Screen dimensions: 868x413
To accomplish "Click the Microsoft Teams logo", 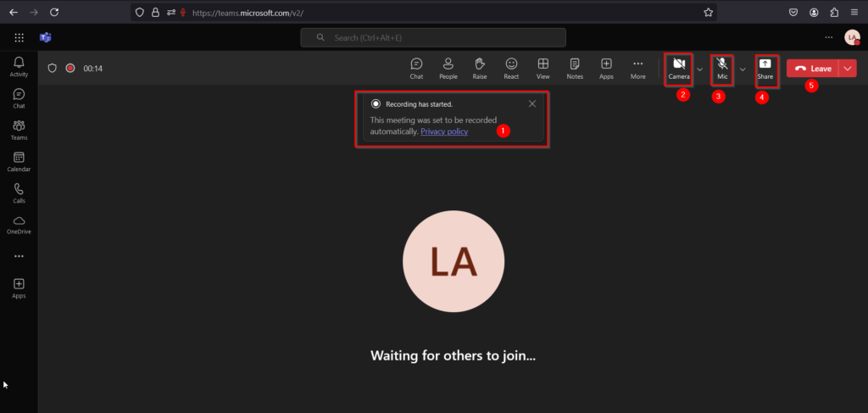I will click(x=46, y=37).
